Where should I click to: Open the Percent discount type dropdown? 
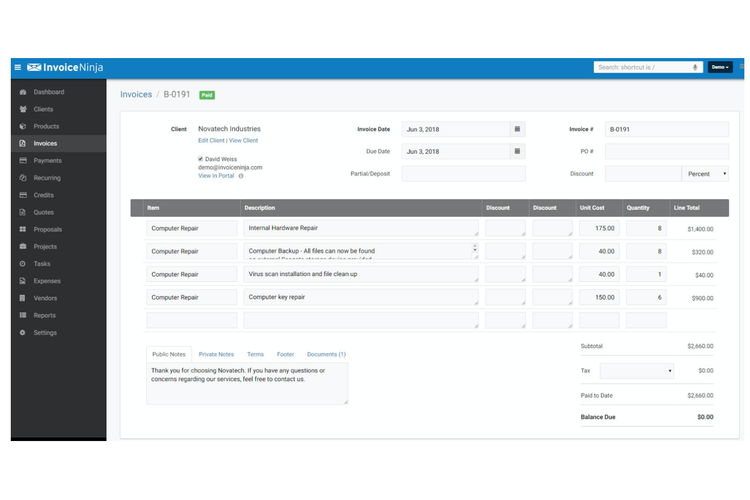coord(705,174)
